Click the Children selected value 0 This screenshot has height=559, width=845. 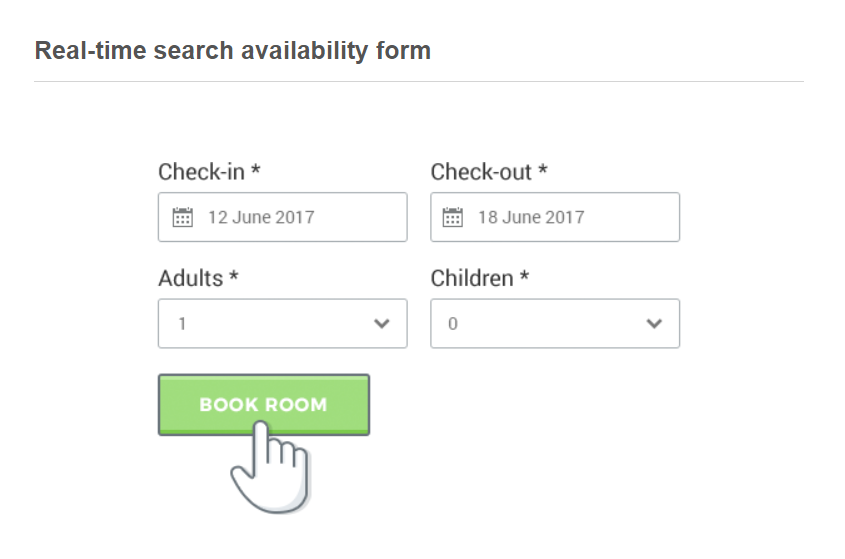(x=453, y=323)
